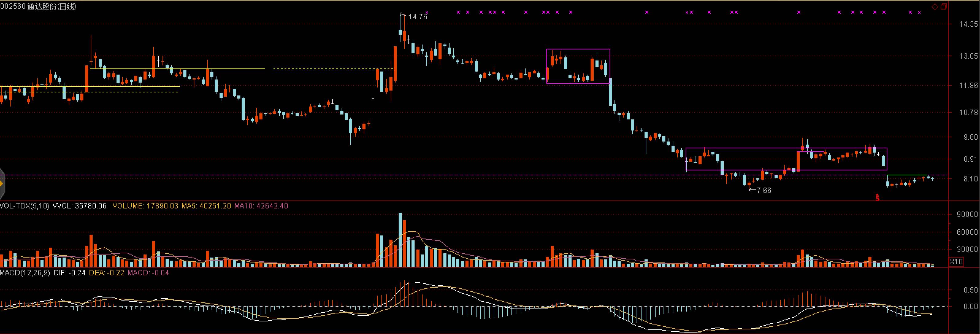
Task: Click the 8.91 price axis label
Action: [970, 159]
